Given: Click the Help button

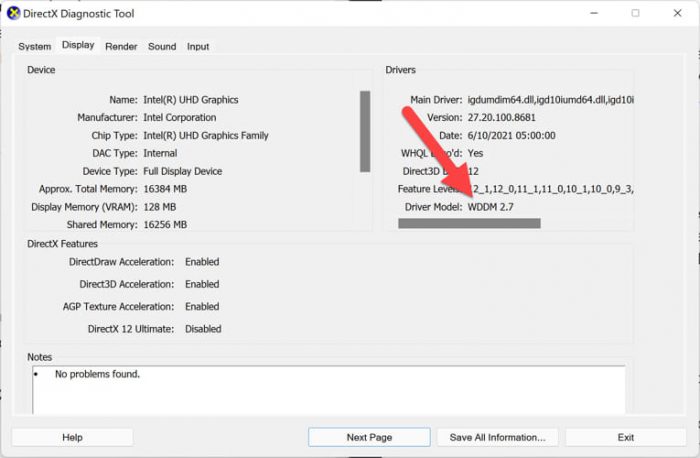Looking at the screenshot, I should tap(72, 437).
